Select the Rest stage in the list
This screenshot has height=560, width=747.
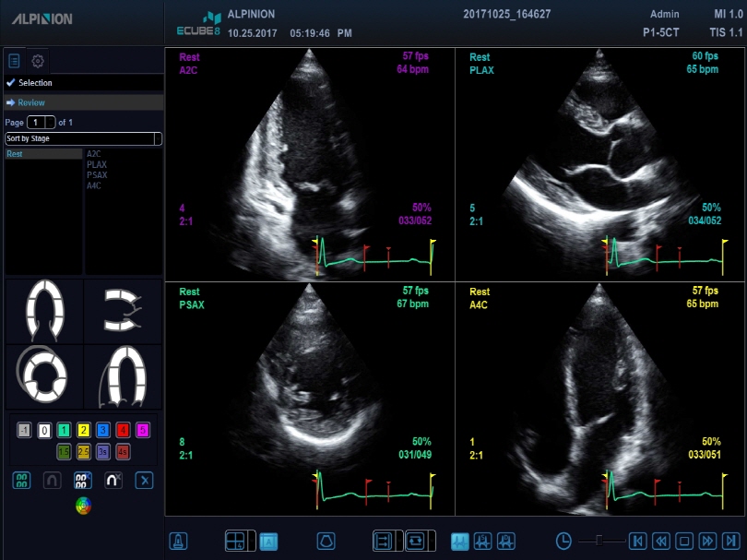[43, 154]
